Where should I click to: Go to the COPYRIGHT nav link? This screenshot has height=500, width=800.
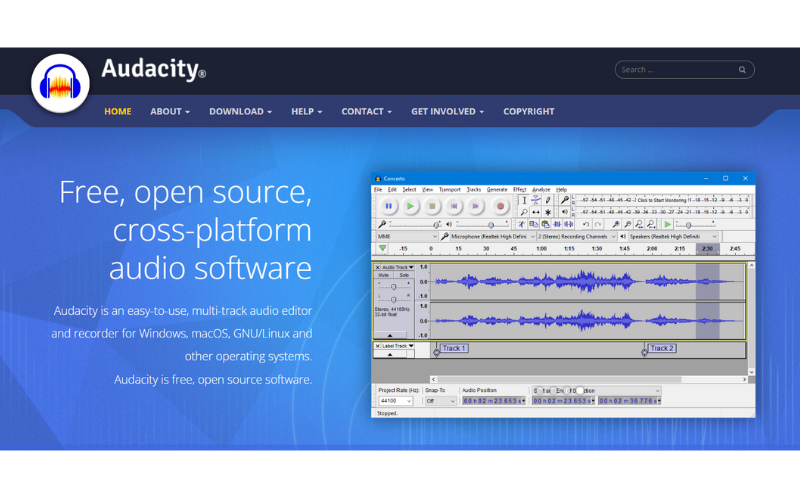[x=529, y=111]
